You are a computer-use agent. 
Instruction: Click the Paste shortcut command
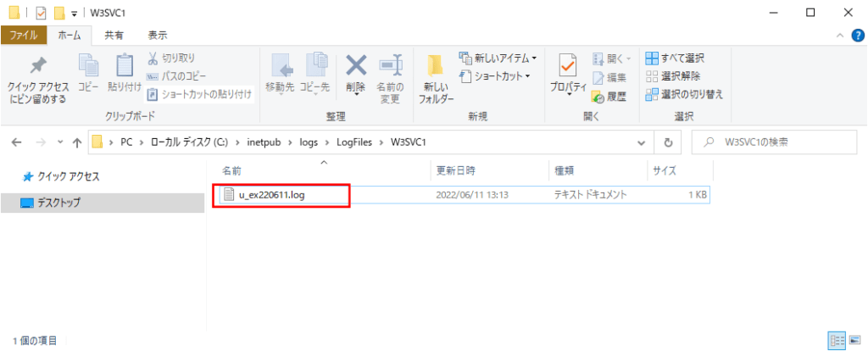198,94
